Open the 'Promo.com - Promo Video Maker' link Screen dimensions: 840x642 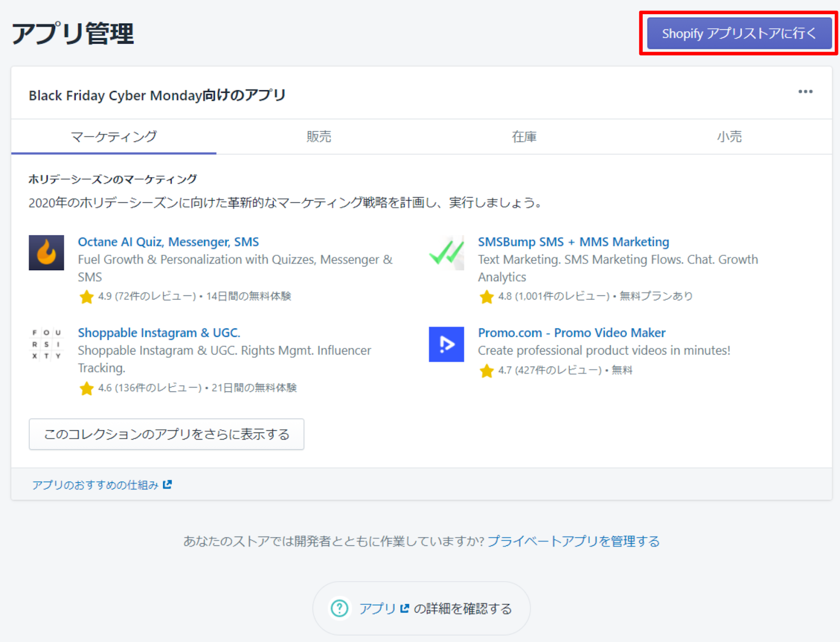tap(572, 333)
